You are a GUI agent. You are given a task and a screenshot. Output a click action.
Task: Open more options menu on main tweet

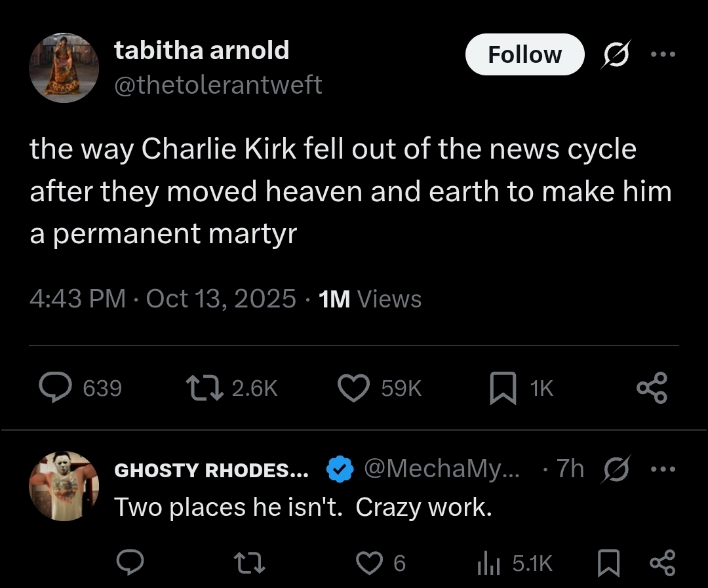(x=662, y=54)
